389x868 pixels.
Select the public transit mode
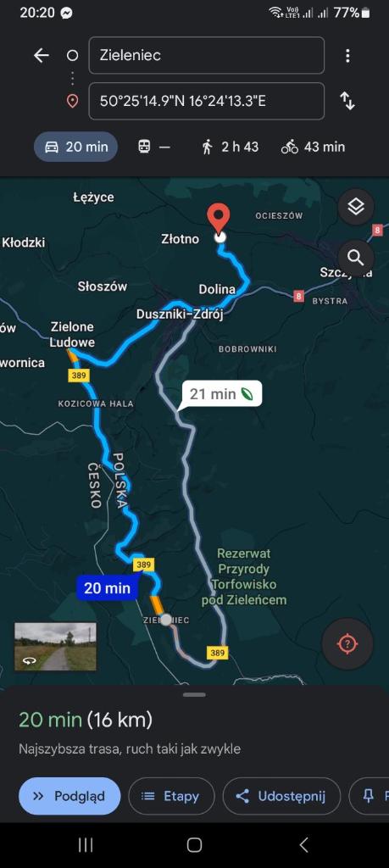154,147
